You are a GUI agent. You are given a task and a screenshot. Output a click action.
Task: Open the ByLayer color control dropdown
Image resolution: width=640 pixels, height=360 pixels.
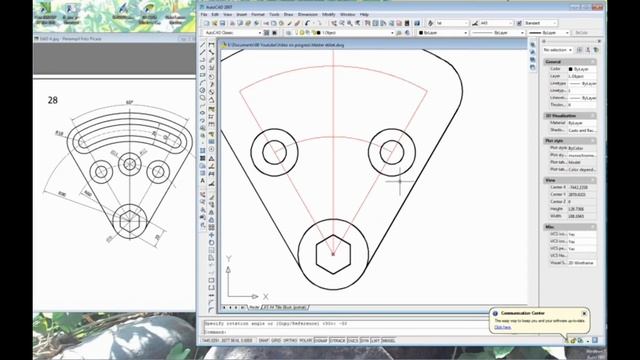(x=443, y=33)
